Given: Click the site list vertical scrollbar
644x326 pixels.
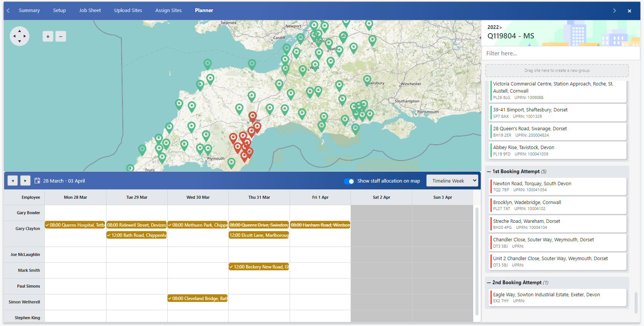Looking at the screenshot, I should click(636, 303).
